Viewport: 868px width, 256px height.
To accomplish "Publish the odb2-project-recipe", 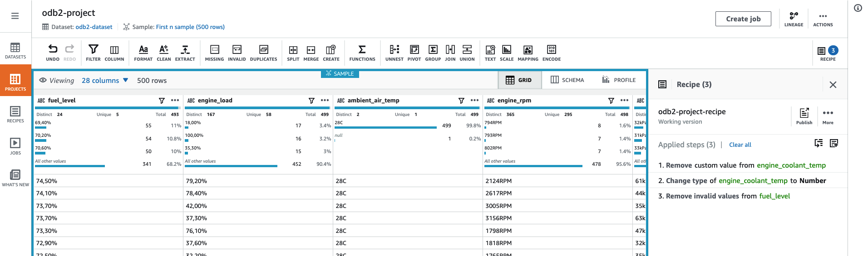I will pos(804,116).
